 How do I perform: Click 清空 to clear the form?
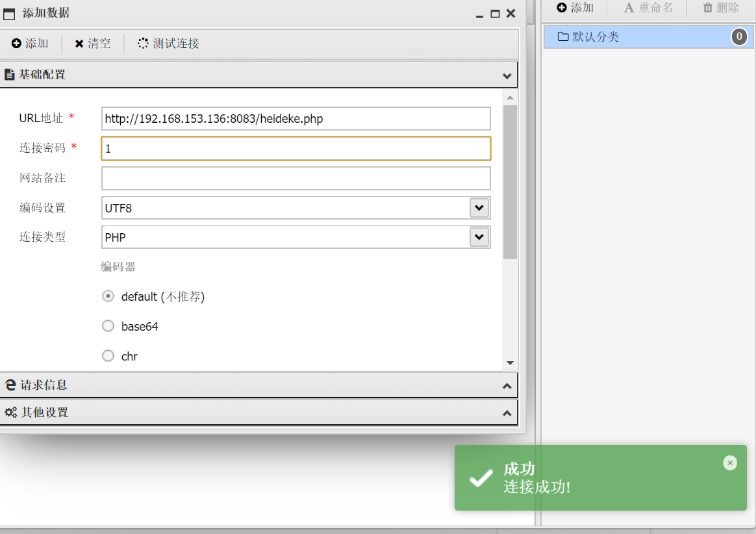pyautogui.click(x=93, y=44)
